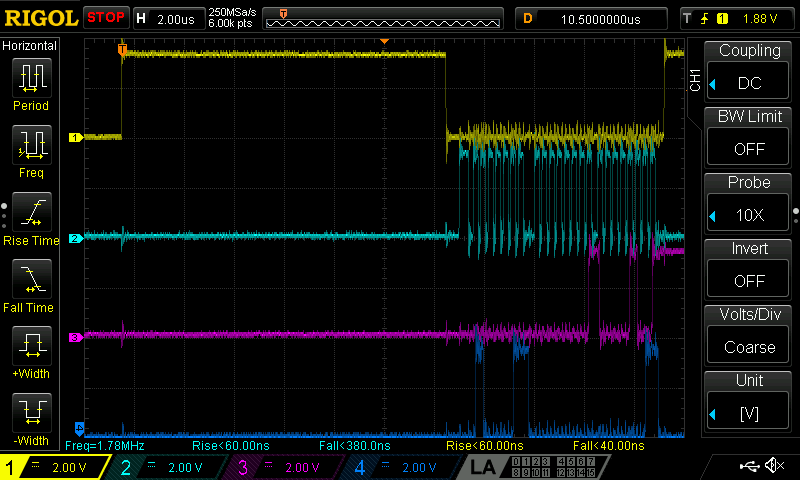
Task: Click the logic analyzer digital channels indicator
Action: [554, 467]
